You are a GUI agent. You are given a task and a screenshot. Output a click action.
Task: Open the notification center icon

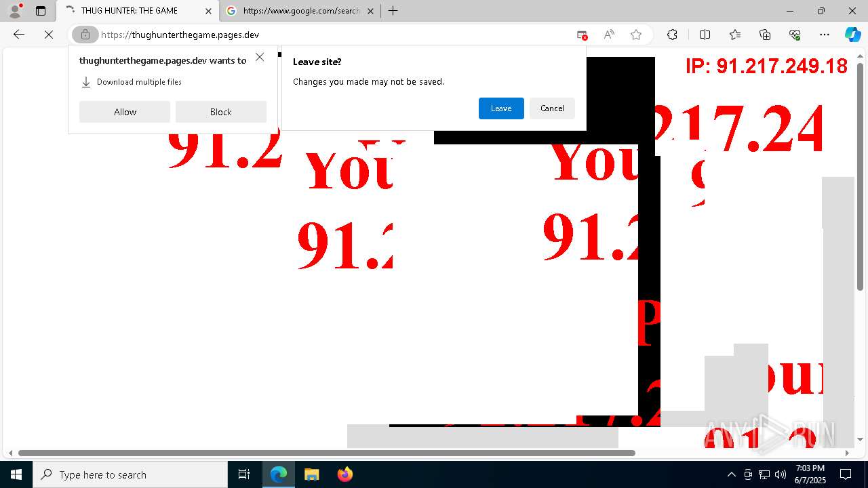(846, 474)
